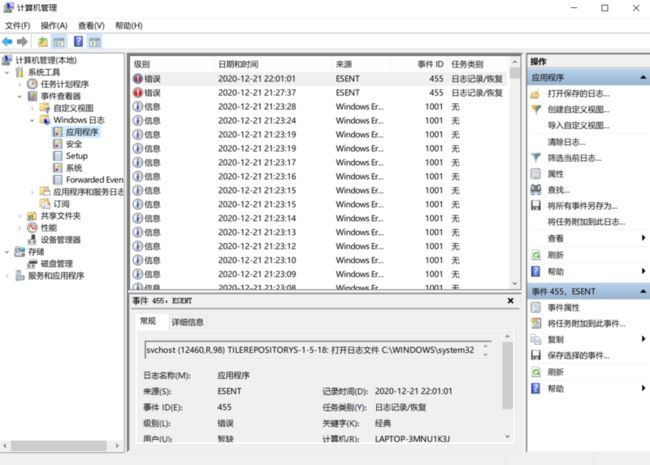Viewport: 650px width, 465px height.
Task: Click 导入自定义视图 action
Action: [x=578, y=126]
